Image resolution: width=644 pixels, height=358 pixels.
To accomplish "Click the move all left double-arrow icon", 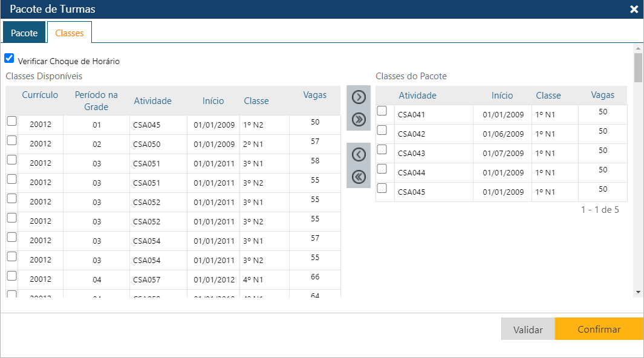I will click(359, 177).
